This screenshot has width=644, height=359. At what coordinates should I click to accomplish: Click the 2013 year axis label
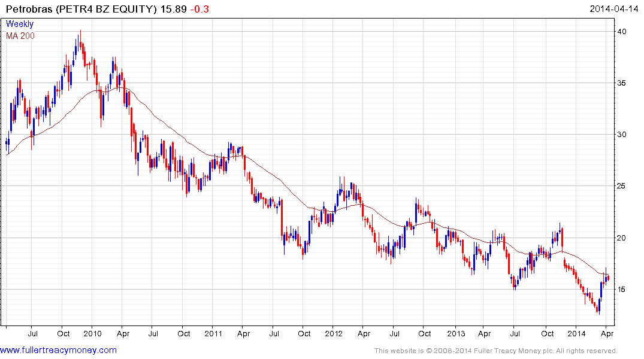point(456,333)
